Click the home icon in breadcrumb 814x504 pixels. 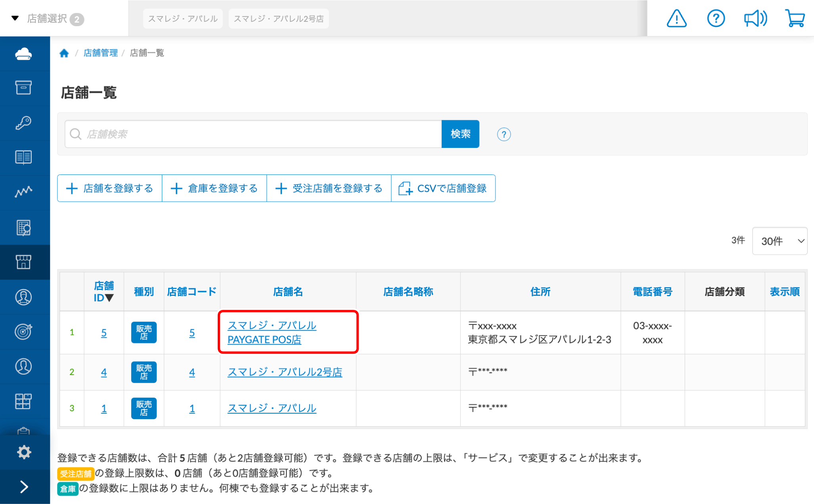point(64,53)
